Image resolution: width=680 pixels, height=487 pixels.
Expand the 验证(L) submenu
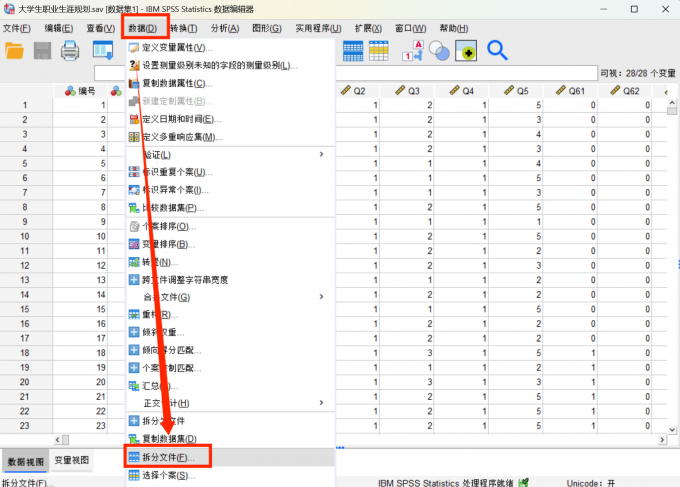(231, 155)
